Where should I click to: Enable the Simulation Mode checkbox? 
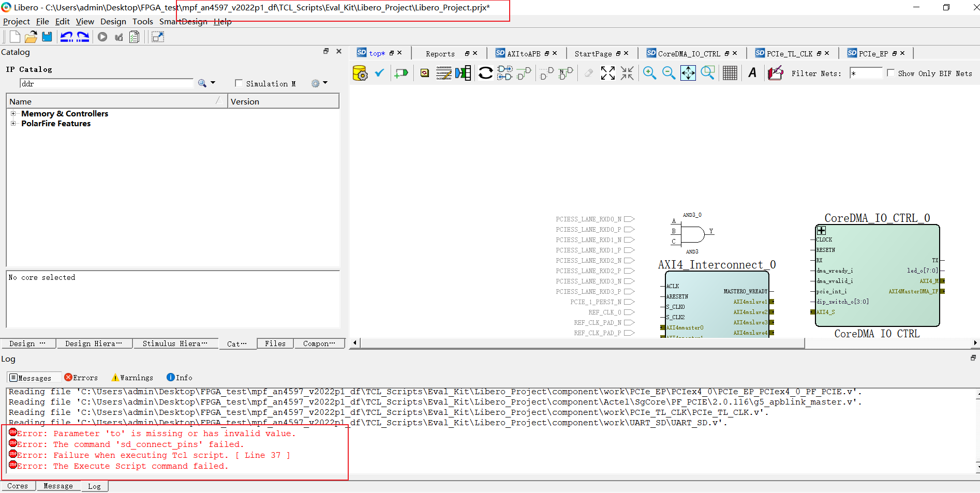click(239, 83)
